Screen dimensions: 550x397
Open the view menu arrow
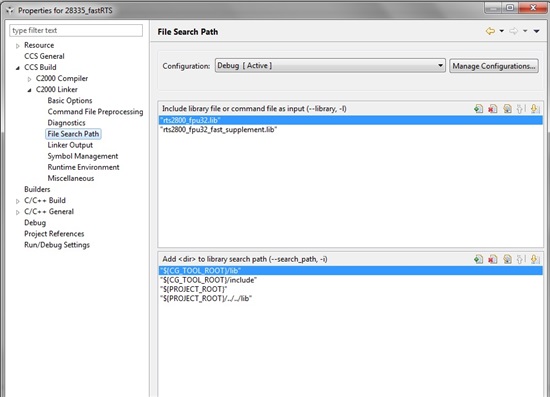(536, 31)
